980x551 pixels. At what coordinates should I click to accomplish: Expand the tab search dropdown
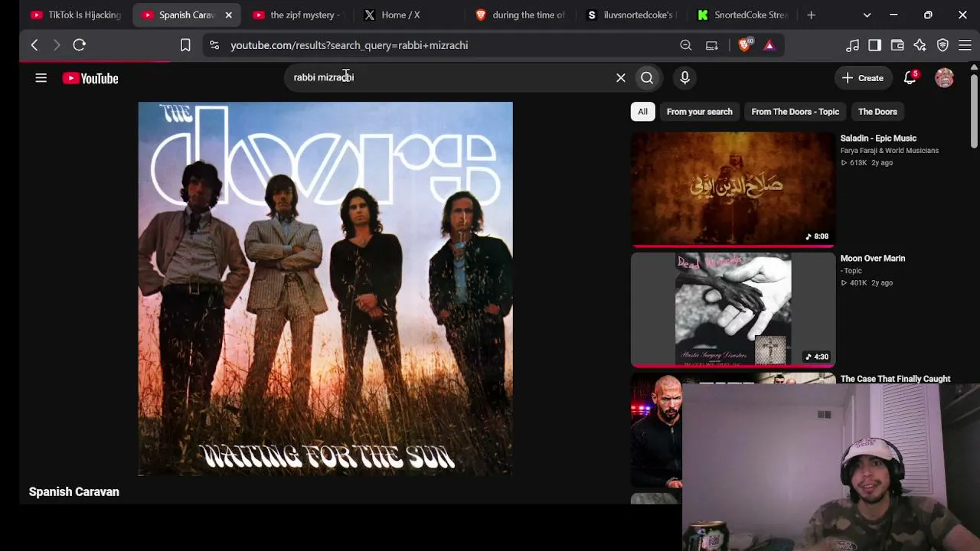pyautogui.click(x=867, y=15)
